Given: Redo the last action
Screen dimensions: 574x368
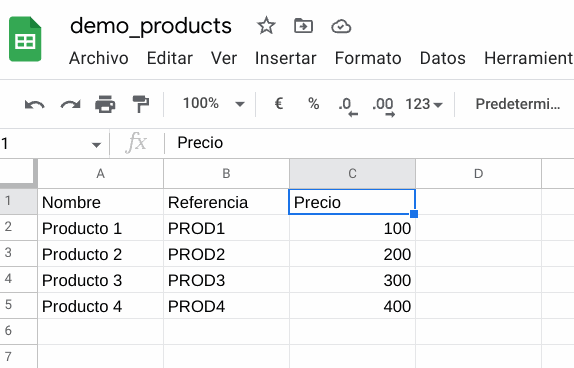Looking at the screenshot, I should 70,104.
